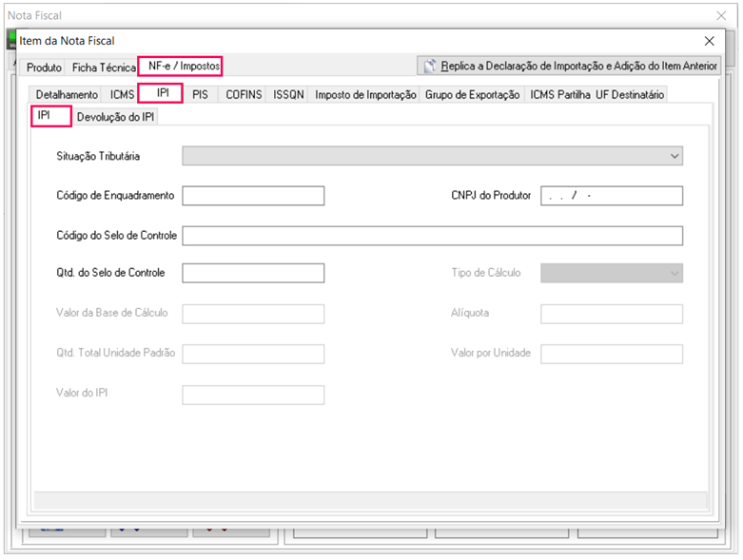This screenshot has width=743, height=560.
Task: Select the ISSQN tab
Action: (x=288, y=94)
